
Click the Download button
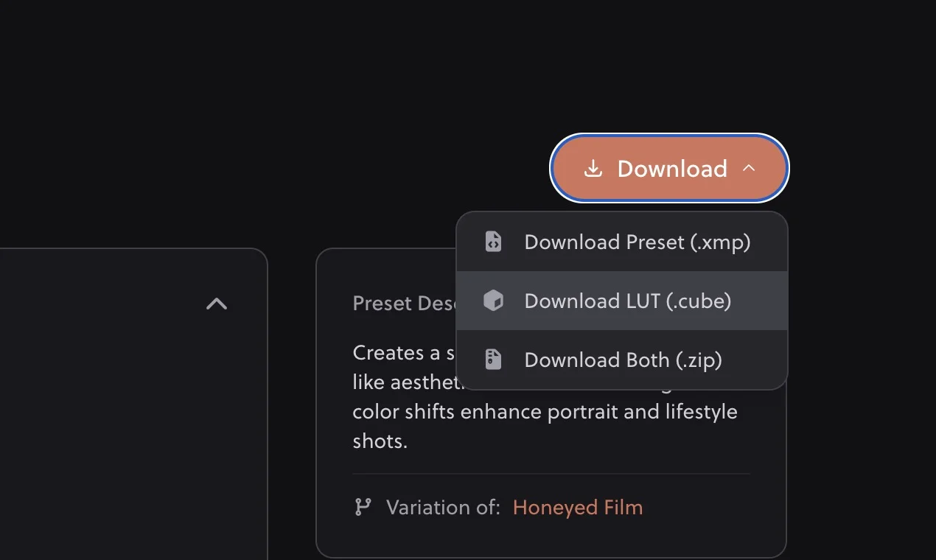tap(669, 168)
